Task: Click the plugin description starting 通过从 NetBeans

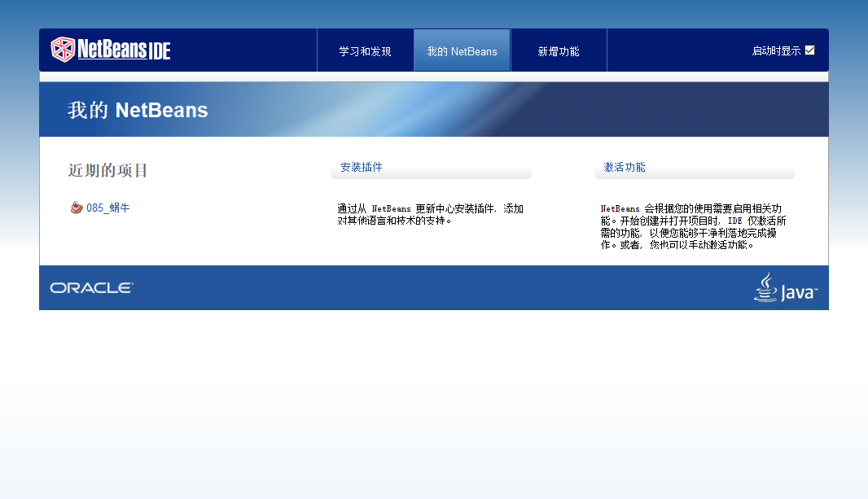Action: (431, 215)
